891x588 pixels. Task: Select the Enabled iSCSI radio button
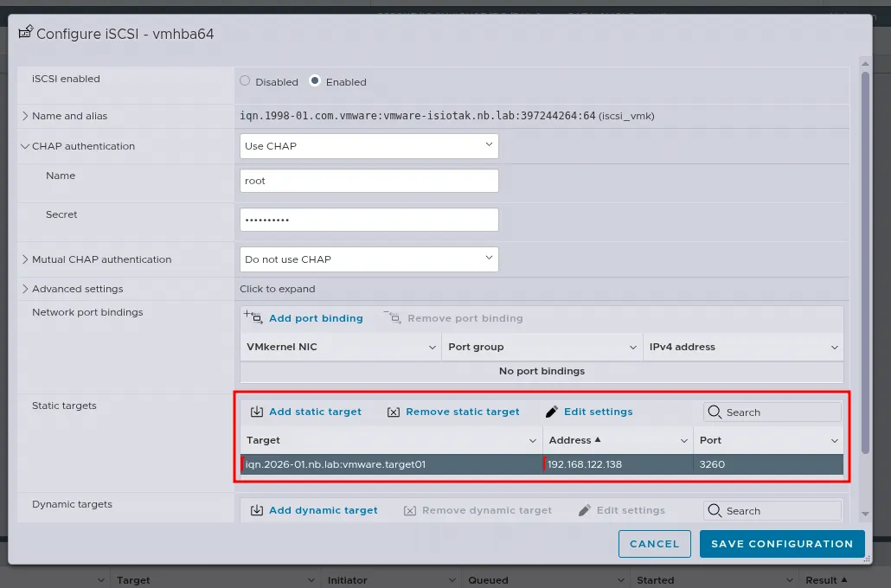pos(314,80)
